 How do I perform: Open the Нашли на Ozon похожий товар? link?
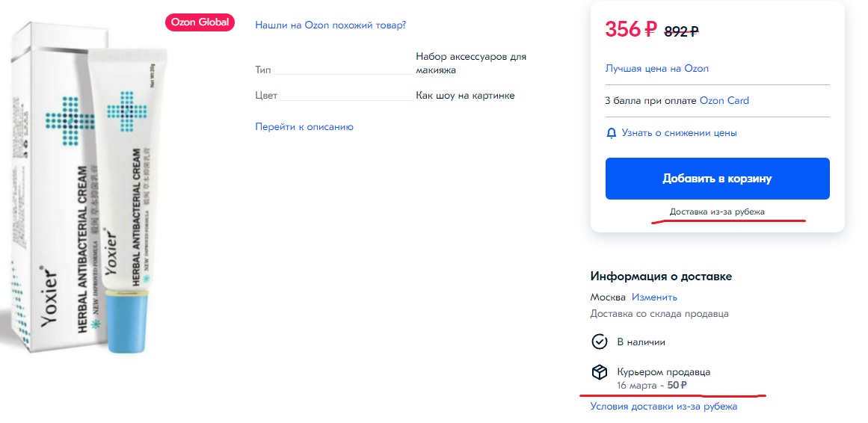tap(330, 25)
